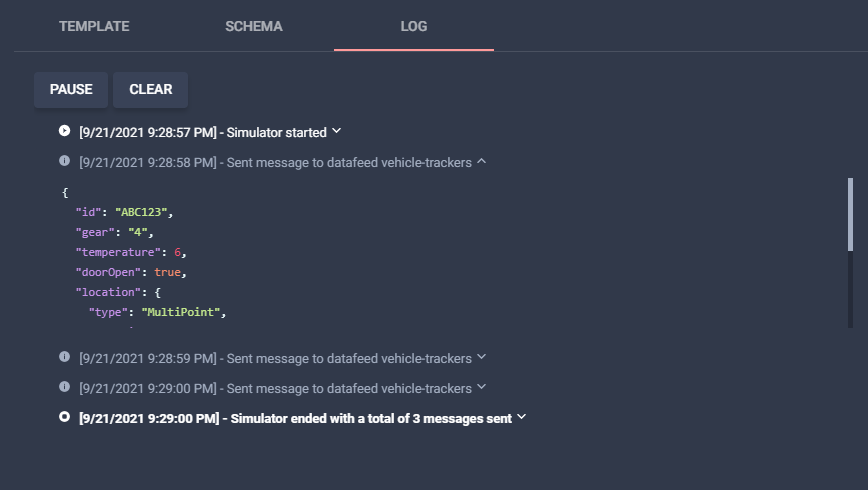
Task: Click the Simulator ended with 3 messages text
Action: coord(371,419)
